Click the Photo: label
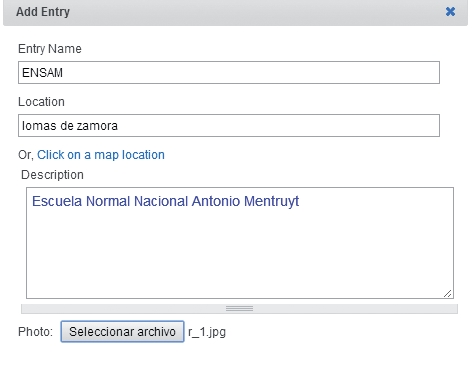Image resolution: width=475 pixels, height=371 pixels. [x=36, y=332]
